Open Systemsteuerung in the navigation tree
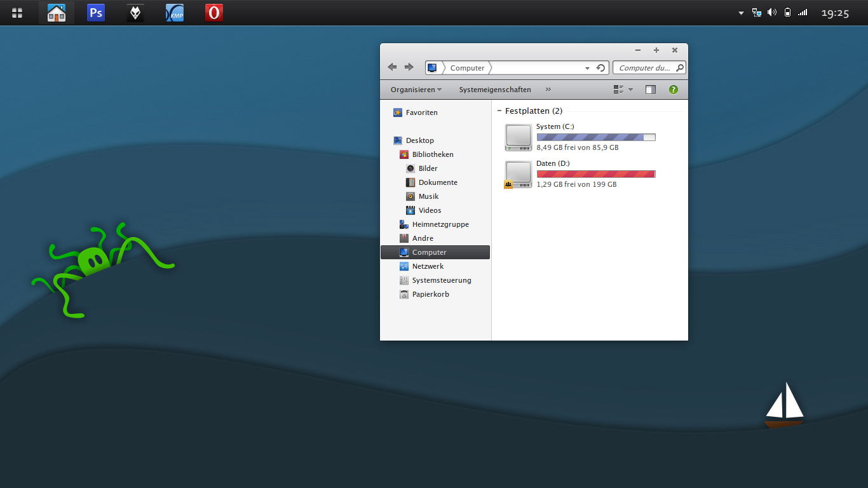The width and height of the screenshot is (868, 488). tap(435, 280)
